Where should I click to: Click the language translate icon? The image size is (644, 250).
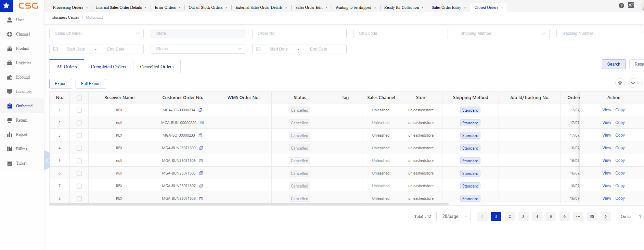pos(631,5)
